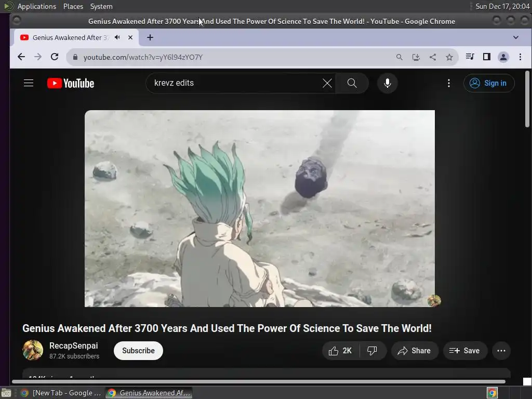Open window menu button in title bar
This screenshot has width=532, height=399.
(17, 21)
